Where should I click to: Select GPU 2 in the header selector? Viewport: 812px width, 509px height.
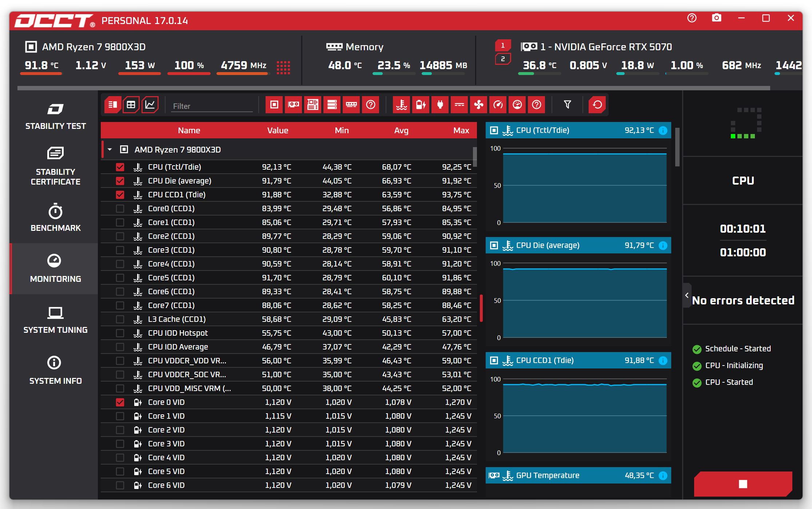tap(503, 59)
